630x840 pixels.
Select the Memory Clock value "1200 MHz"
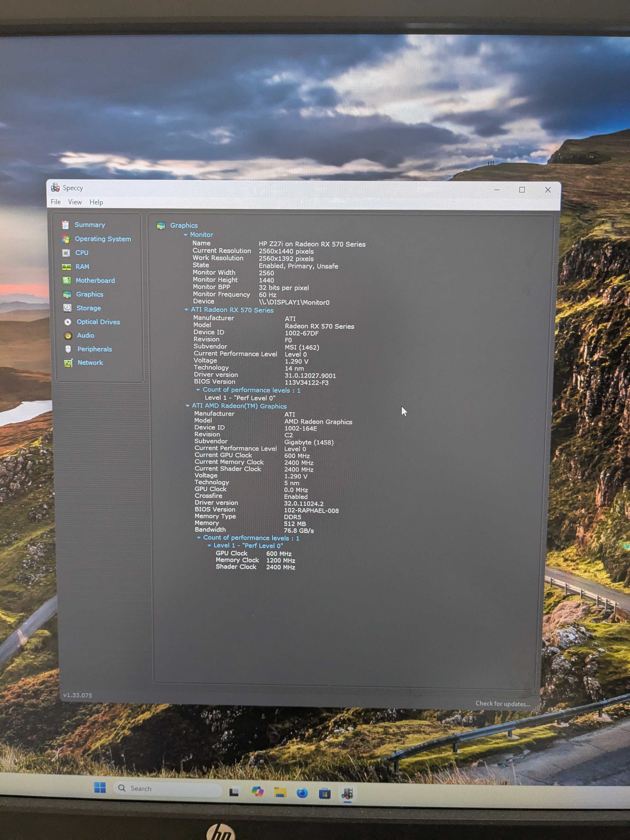coord(281,560)
